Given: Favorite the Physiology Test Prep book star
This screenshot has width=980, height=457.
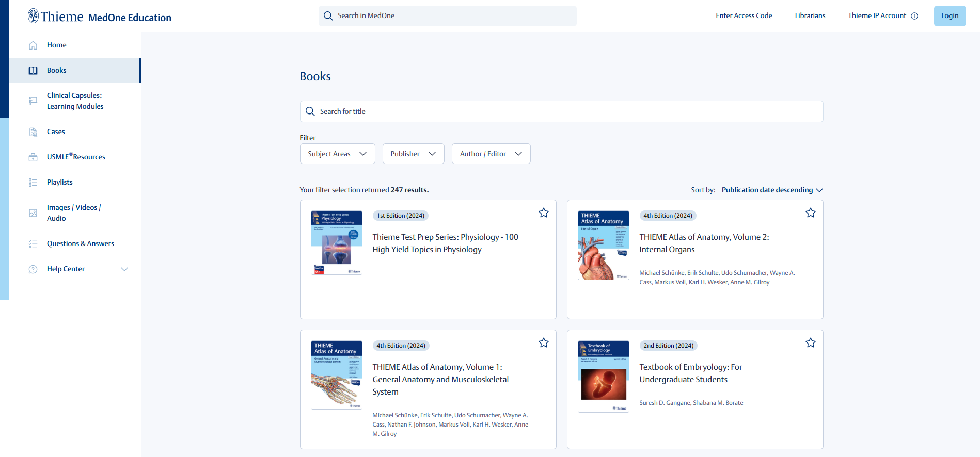Looking at the screenshot, I should tap(544, 213).
